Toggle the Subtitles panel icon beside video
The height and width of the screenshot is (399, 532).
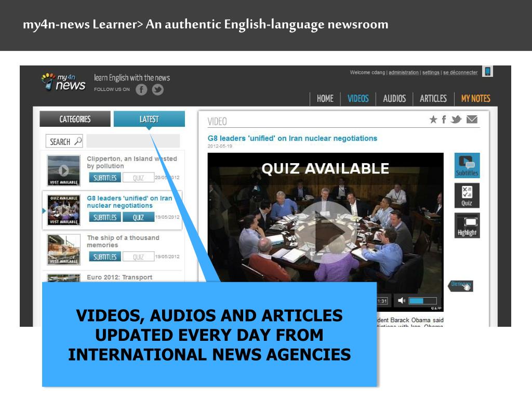tap(467, 166)
